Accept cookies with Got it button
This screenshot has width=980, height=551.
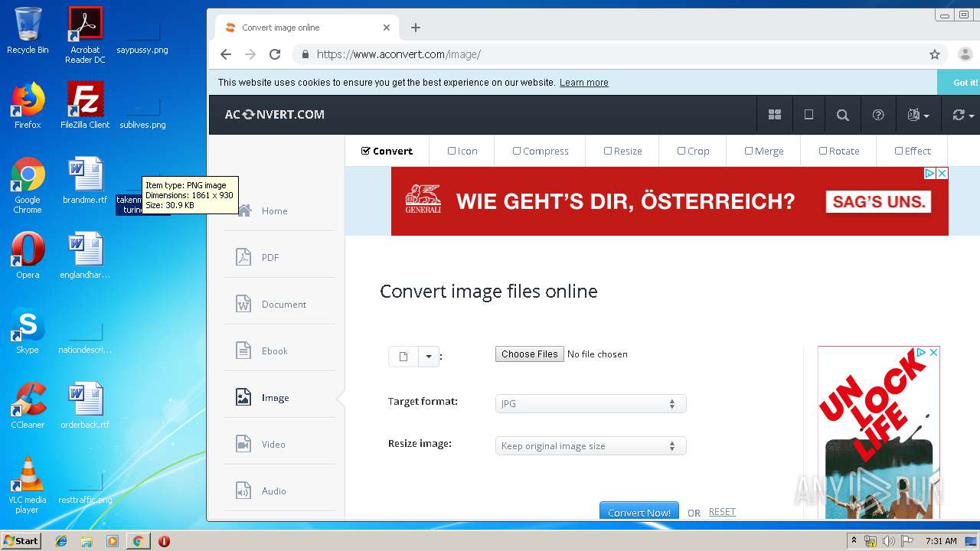(962, 83)
